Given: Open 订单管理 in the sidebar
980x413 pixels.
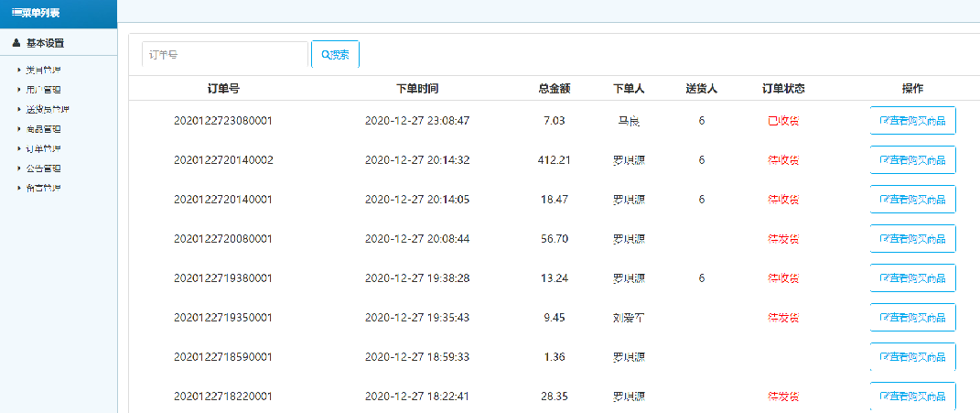Looking at the screenshot, I should pos(43,149).
